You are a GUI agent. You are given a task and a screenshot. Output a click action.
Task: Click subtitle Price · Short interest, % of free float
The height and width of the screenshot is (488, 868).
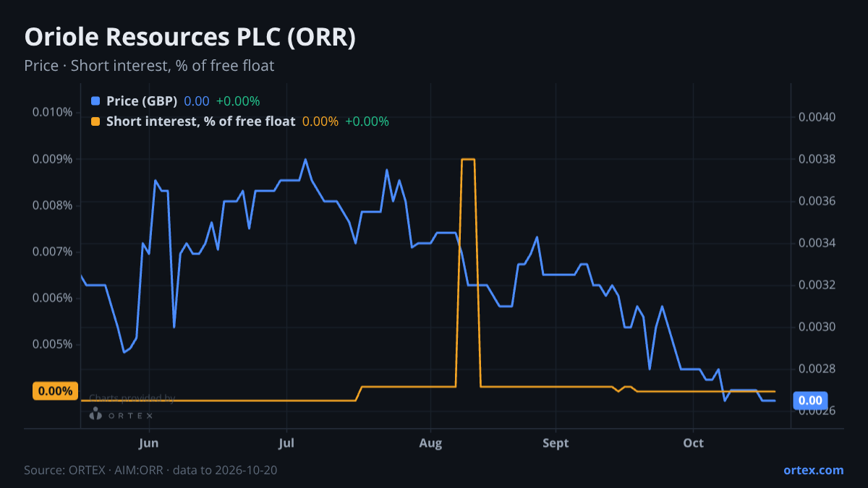click(149, 66)
